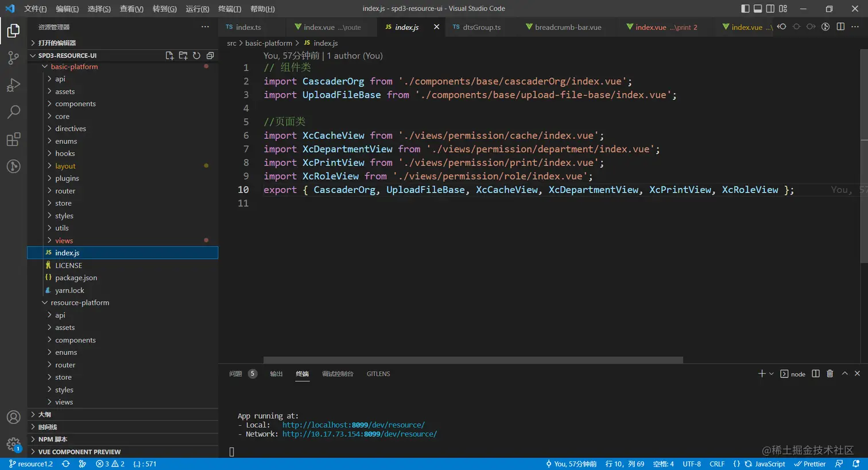The height and width of the screenshot is (470, 868).
Task: Open the terminal launch profile dropdown arrow
Action: (x=771, y=374)
